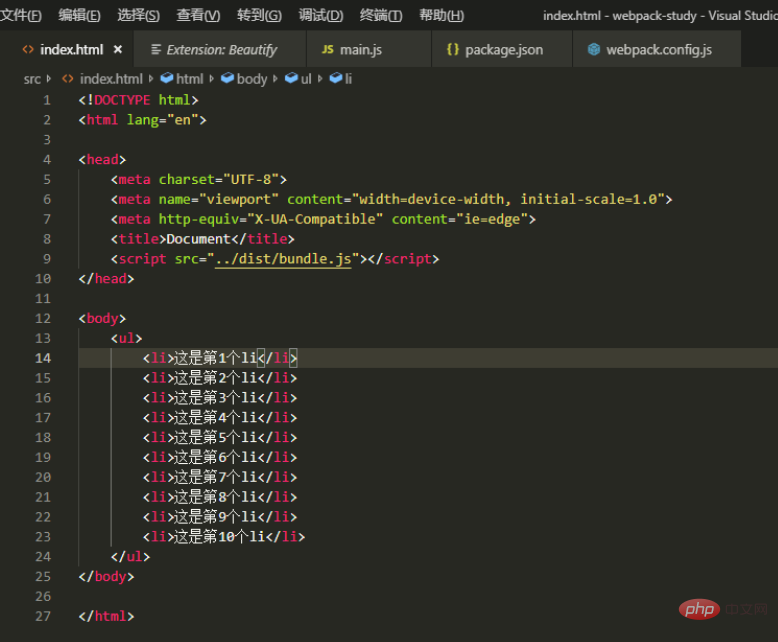Expand the src breadcrumb folder
Screen dimensions: 778x642
tap(32, 79)
